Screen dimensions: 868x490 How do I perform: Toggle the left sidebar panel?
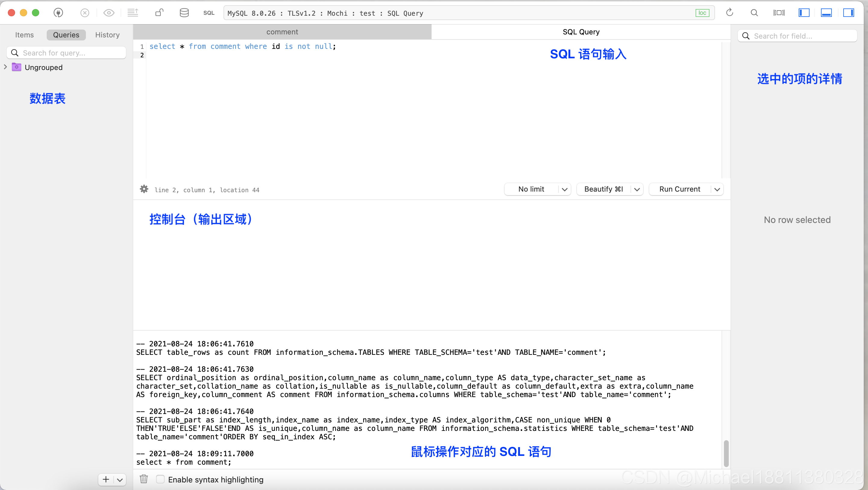[x=804, y=13]
